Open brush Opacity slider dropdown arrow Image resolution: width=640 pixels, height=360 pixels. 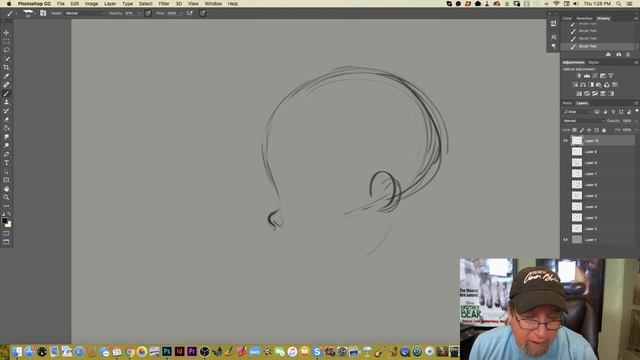coord(139,13)
